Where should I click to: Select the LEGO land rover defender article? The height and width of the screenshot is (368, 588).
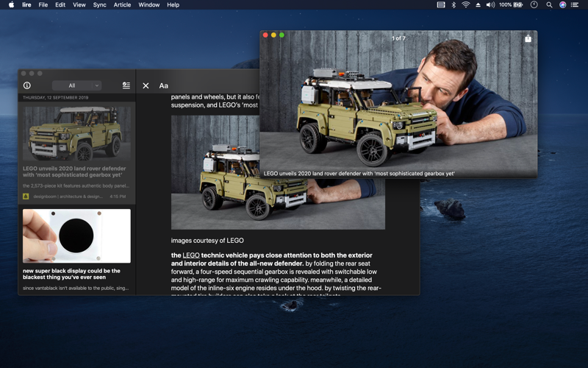point(76,152)
